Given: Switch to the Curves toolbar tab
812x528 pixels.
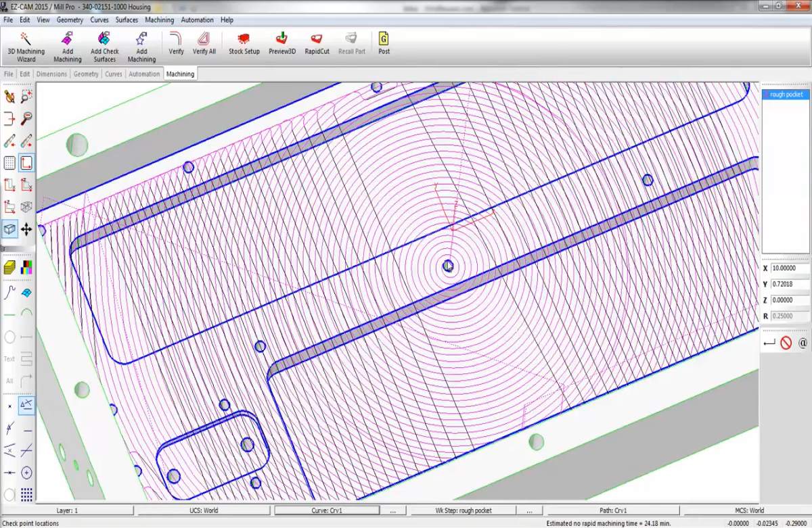Looking at the screenshot, I should click(x=114, y=74).
